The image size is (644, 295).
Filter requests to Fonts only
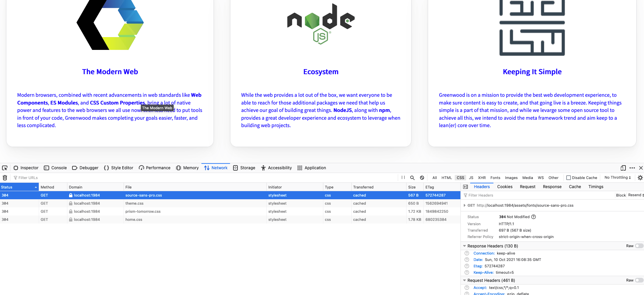coord(495,178)
